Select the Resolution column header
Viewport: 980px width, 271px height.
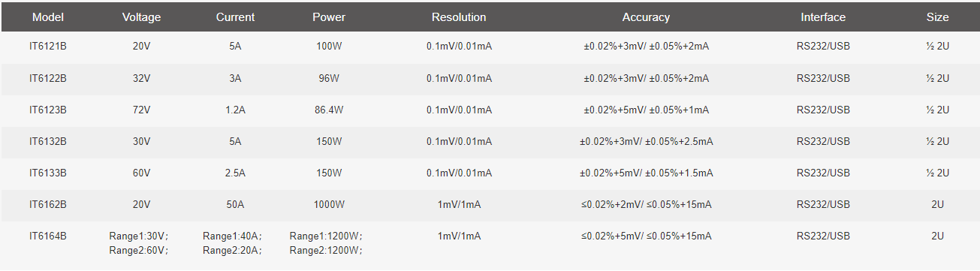tap(459, 17)
